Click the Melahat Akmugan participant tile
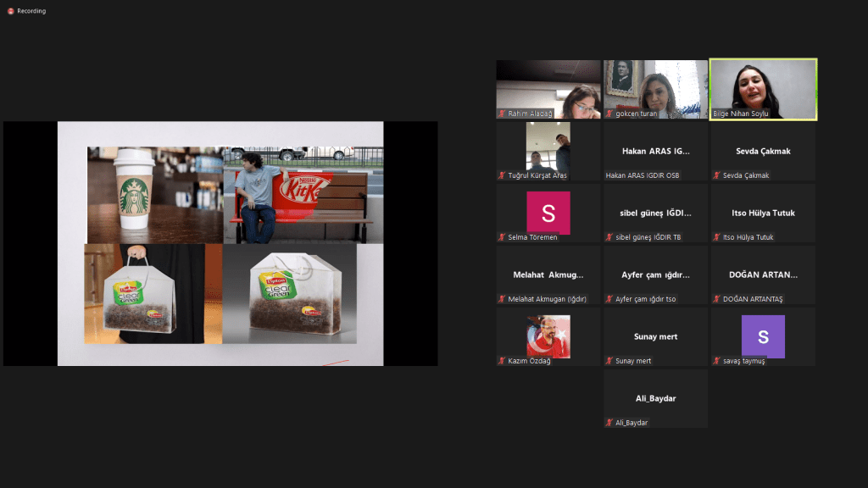 548,275
